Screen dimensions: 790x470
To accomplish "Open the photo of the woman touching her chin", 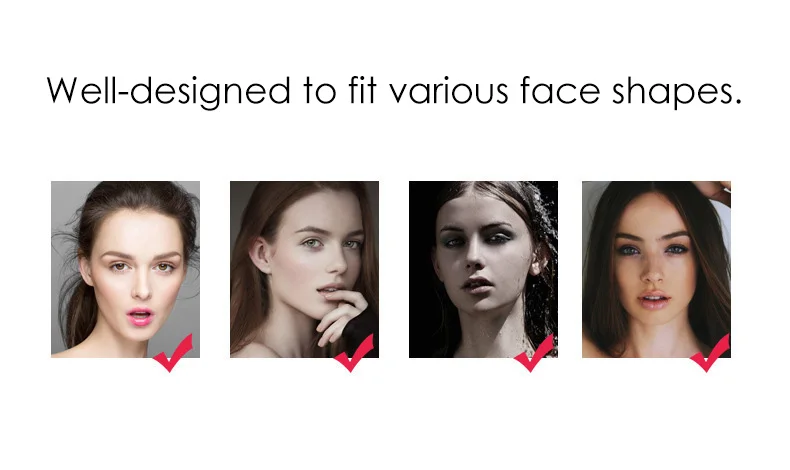I will (304, 270).
